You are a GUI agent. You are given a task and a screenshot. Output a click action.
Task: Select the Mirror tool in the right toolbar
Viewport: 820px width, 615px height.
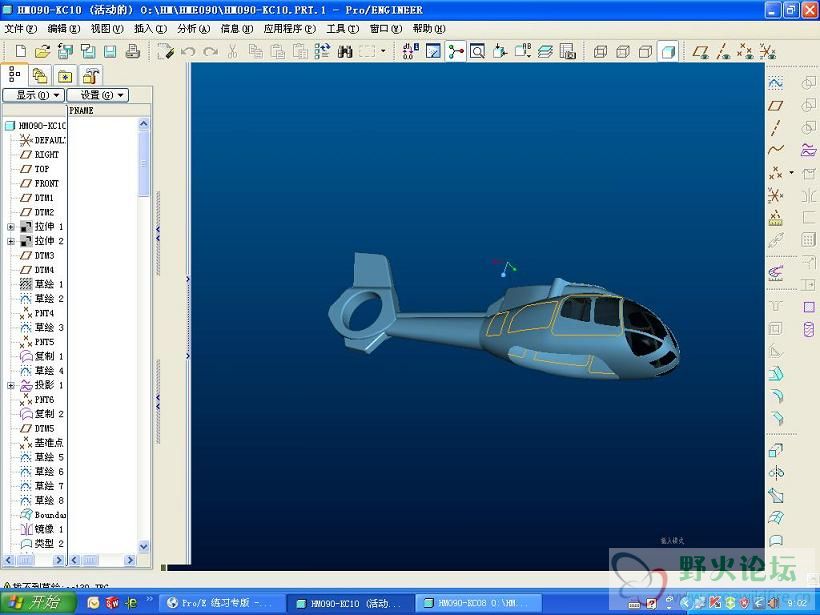coord(809,196)
